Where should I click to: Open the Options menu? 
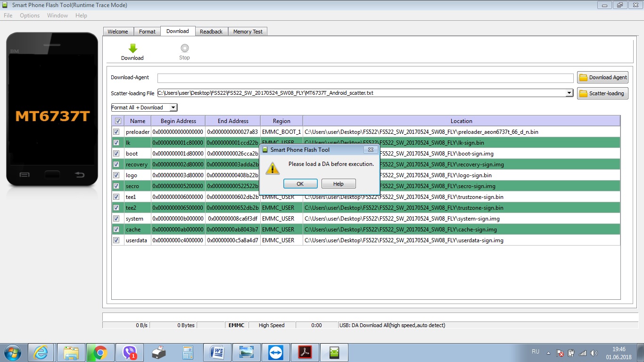pyautogui.click(x=30, y=16)
